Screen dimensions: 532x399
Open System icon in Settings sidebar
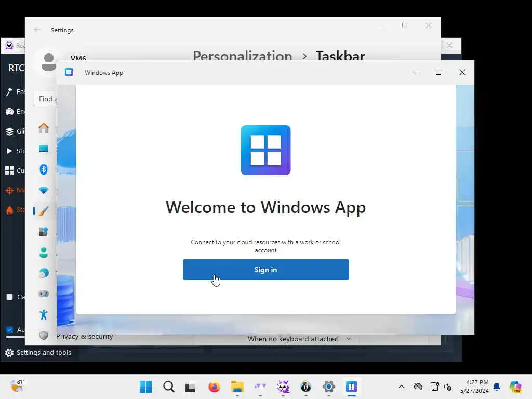click(44, 149)
